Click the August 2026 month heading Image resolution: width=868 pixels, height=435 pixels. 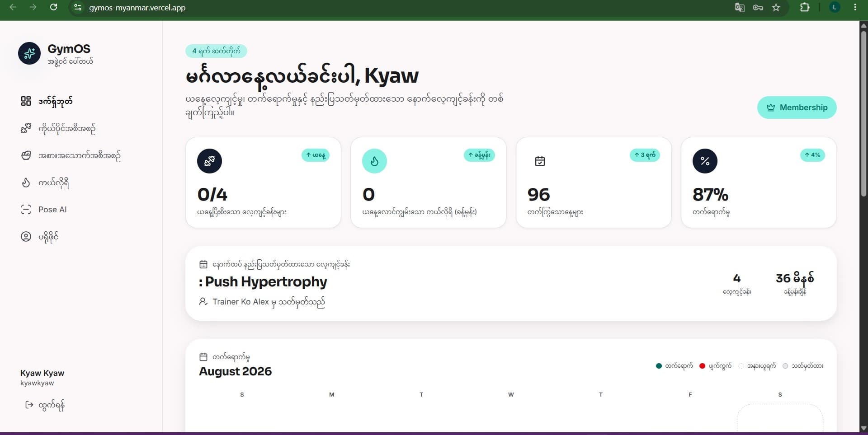(x=236, y=371)
